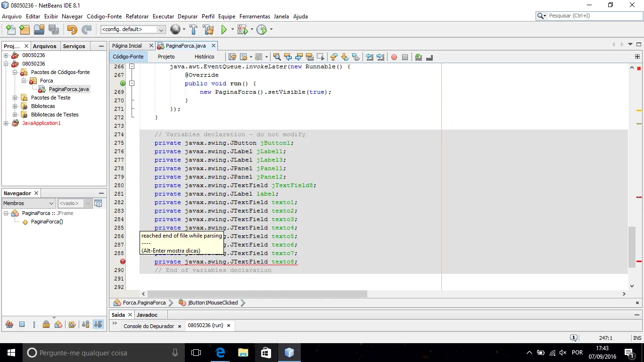Click the search field Pesquisar (Ctrl+I)
The image size is (644, 362).
point(591,16)
